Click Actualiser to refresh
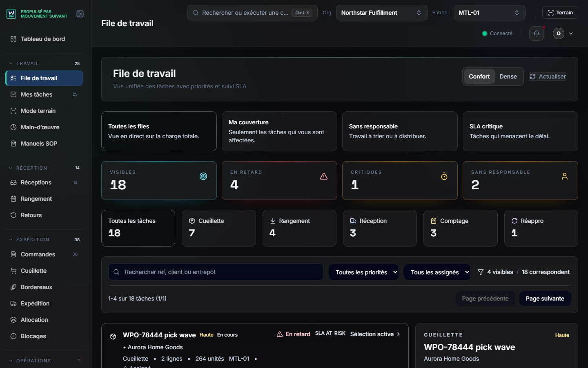 [x=548, y=76]
